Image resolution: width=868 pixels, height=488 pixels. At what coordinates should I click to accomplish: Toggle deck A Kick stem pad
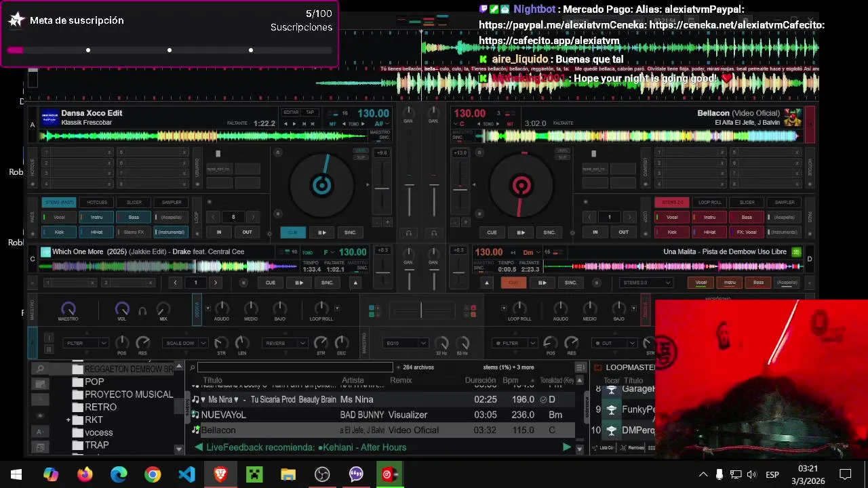coord(59,232)
